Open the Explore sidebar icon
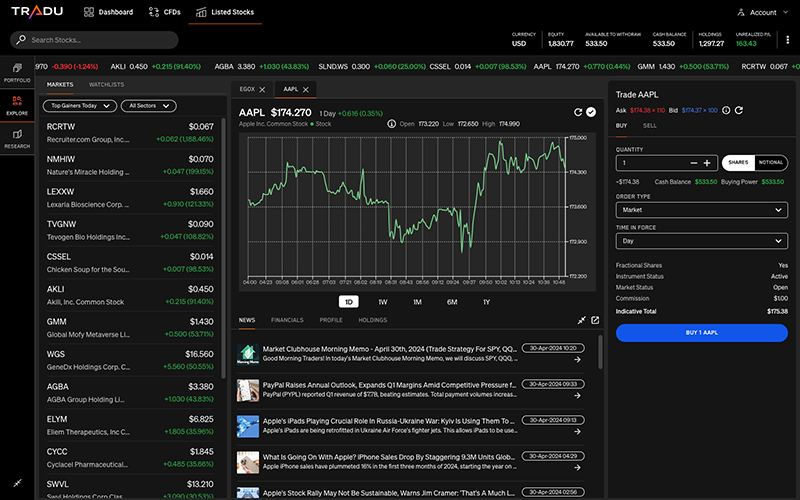 [17, 105]
